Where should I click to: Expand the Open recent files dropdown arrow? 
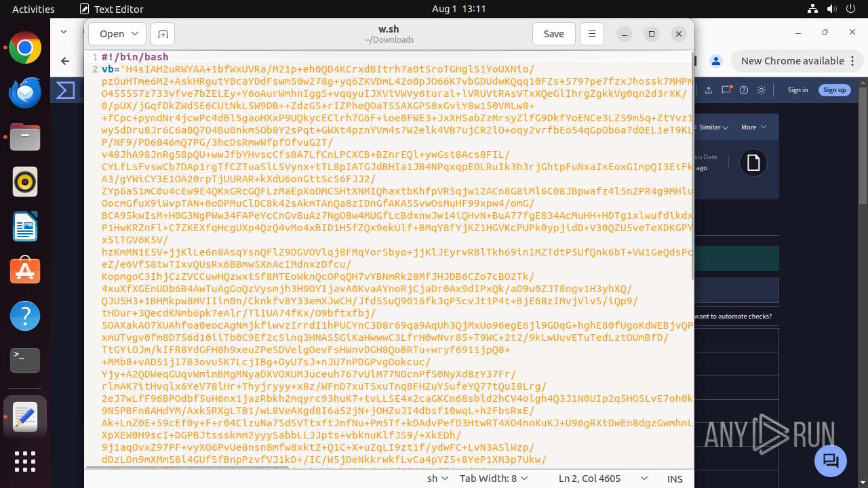135,34
